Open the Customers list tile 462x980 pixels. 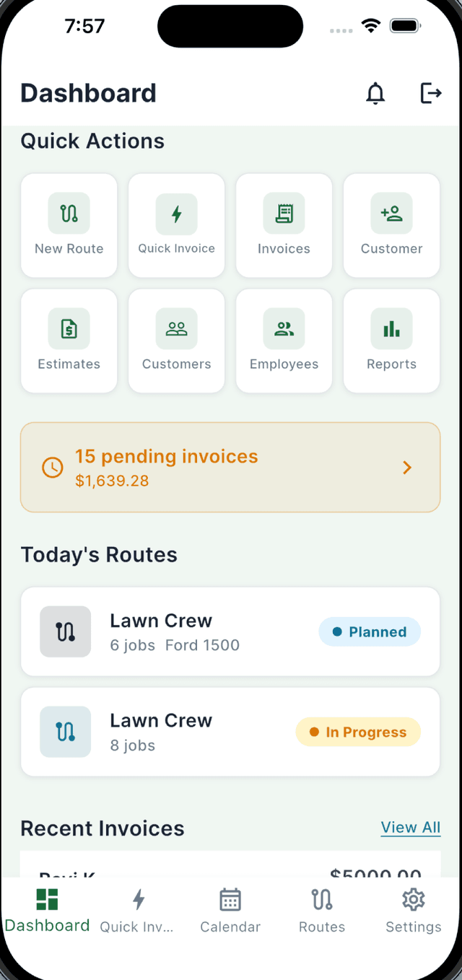pos(177,341)
